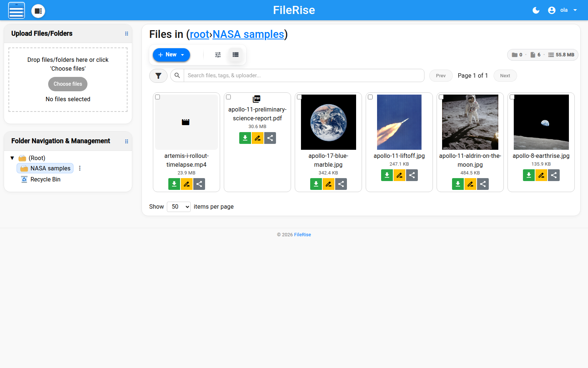Download apollo-11-aldrin-on-the-moon.jpg
The height and width of the screenshot is (368, 588).
[x=458, y=184]
